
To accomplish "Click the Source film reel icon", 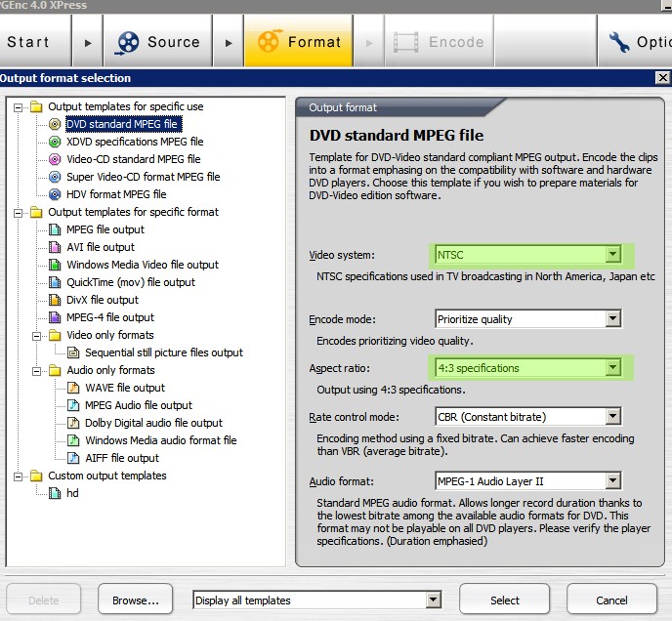I will tap(127, 43).
